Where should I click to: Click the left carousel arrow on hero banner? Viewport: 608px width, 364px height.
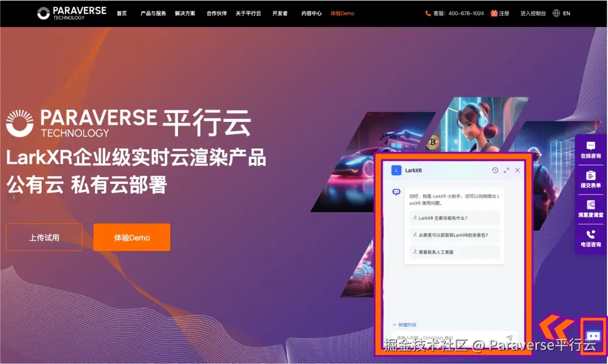click(13, 197)
